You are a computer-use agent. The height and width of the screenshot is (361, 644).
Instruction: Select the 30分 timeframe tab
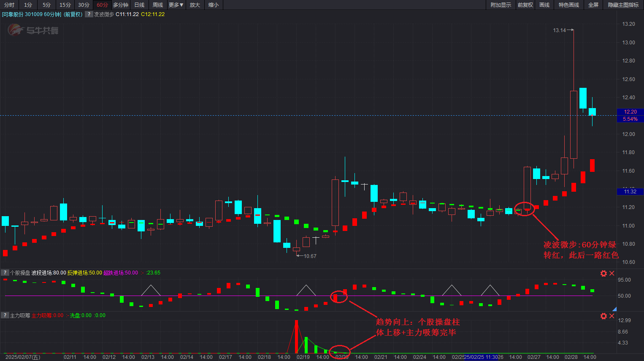tap(84, 5)
